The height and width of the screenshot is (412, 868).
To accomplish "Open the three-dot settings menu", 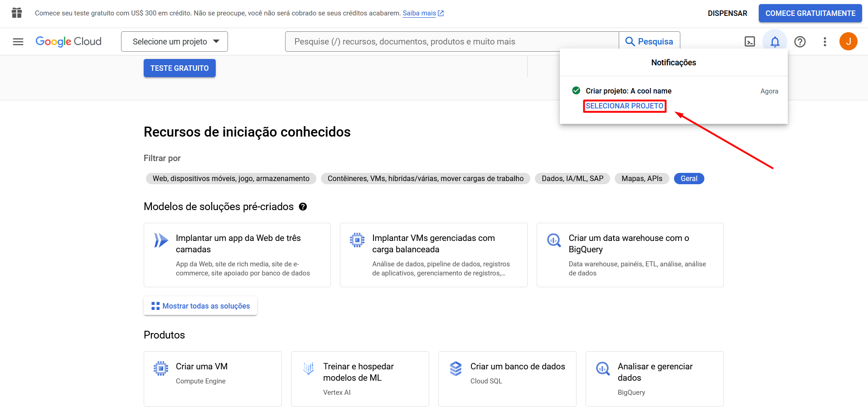I will tap(825, 42).
